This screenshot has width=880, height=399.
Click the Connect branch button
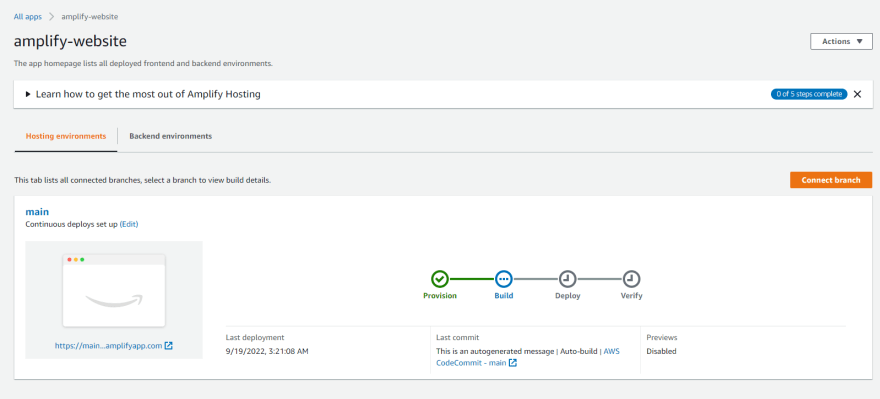click(x=831, y=180)
